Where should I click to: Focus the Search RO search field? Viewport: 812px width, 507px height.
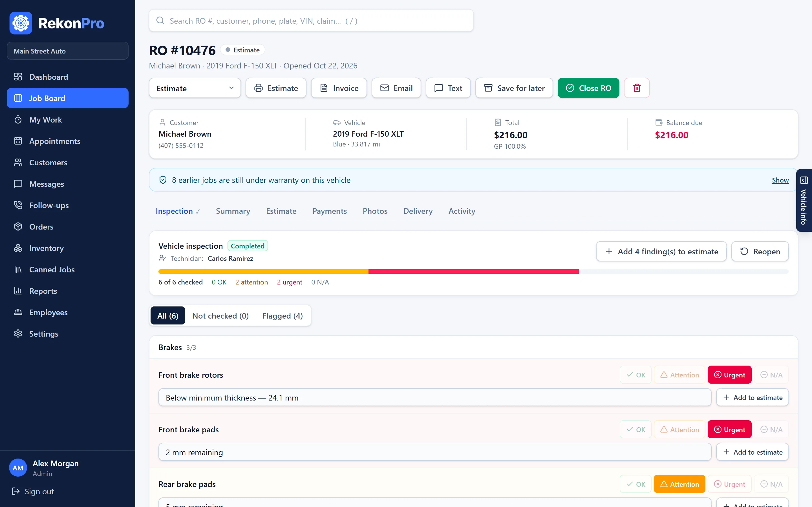point(311,21)
